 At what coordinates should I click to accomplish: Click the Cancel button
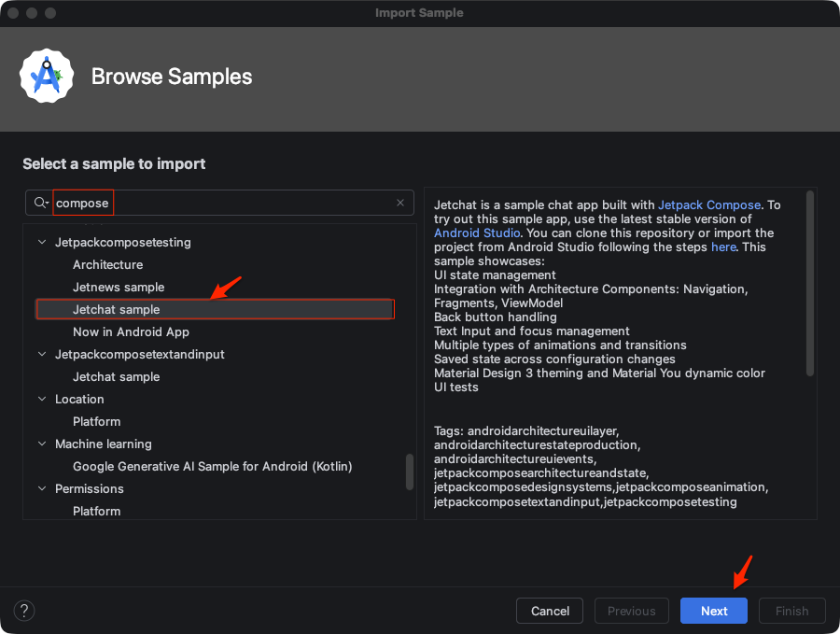pyautogui.click(x=550, y=611)
